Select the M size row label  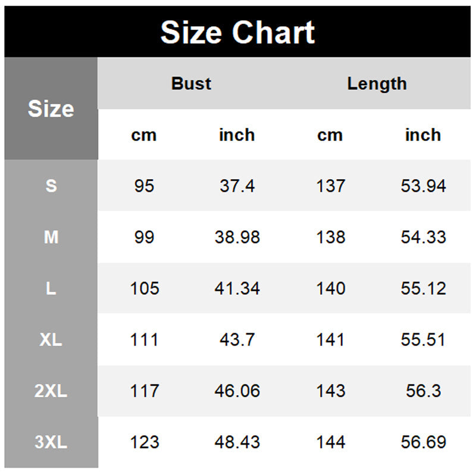(51, 237)
